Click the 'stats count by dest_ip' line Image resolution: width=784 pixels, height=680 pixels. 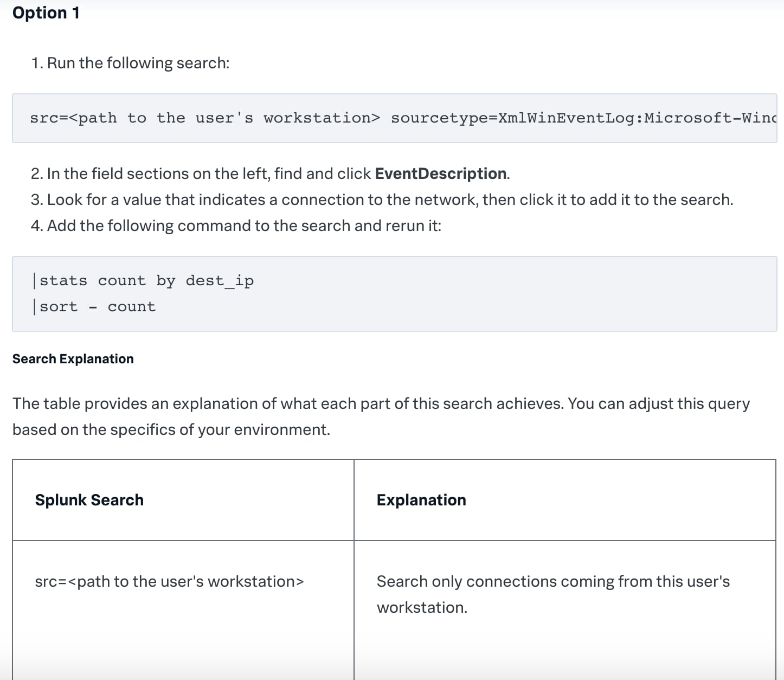click(x=144, y=281)
